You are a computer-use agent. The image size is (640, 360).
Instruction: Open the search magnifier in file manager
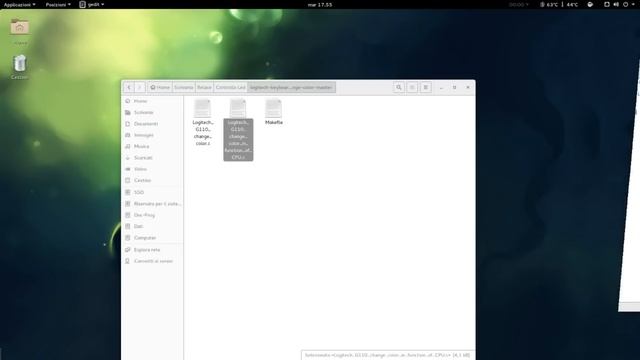399,87
